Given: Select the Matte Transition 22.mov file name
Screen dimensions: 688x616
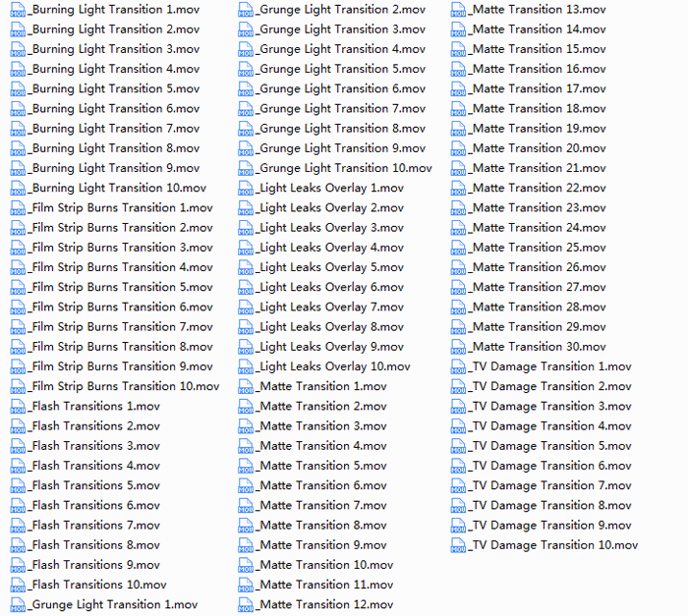Looking at the screenshot, I should click(x=538, y=188).
